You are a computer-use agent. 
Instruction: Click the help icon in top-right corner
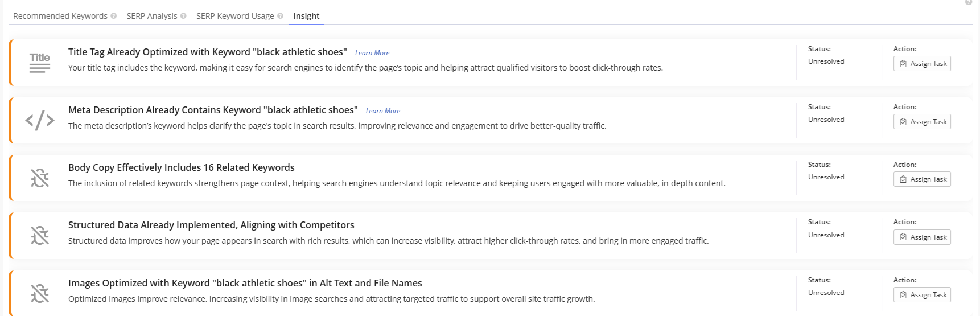(x=969, y=2)
